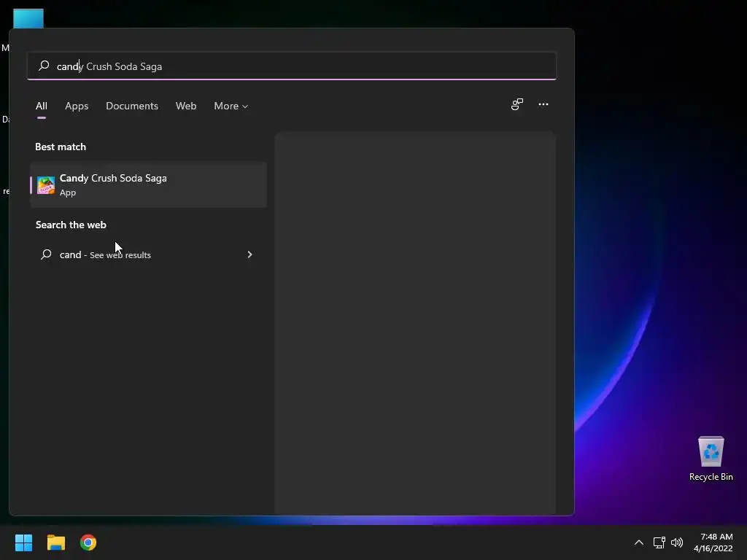Image resolution: width=747 pixels, height=560 pixels.
Task: Launch File Explorer from the taskbar
Action: [x=55, y=542]
